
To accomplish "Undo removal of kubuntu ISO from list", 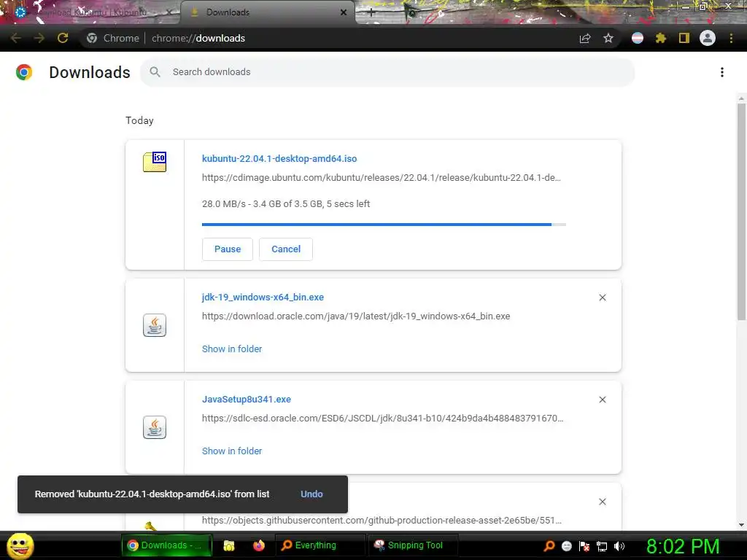I will pyautogui.click(x=311, y=494).
